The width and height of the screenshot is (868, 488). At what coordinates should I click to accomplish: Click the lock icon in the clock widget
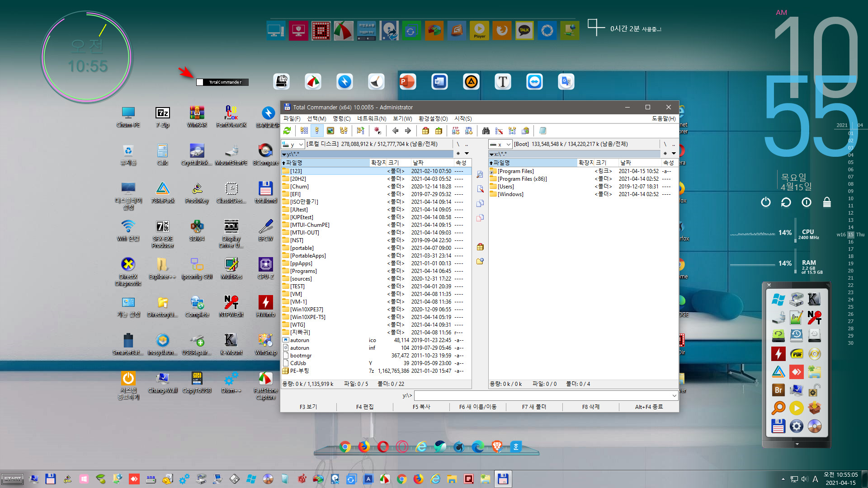[827, 202]
